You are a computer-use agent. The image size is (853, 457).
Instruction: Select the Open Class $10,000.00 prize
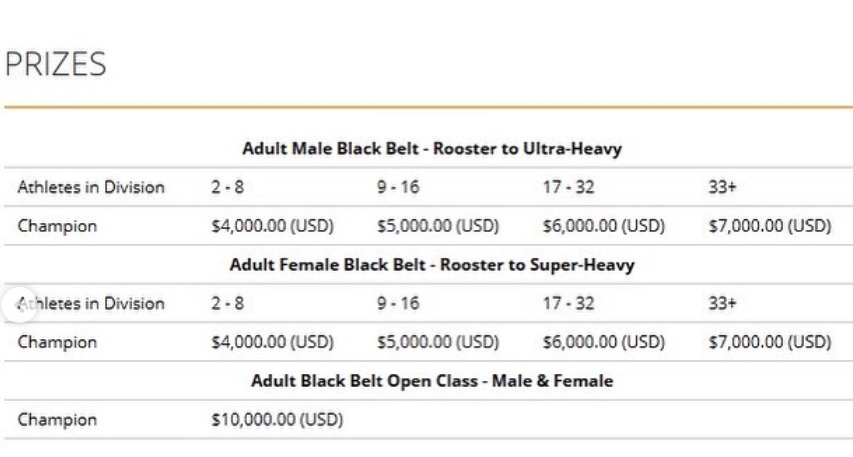277,420
